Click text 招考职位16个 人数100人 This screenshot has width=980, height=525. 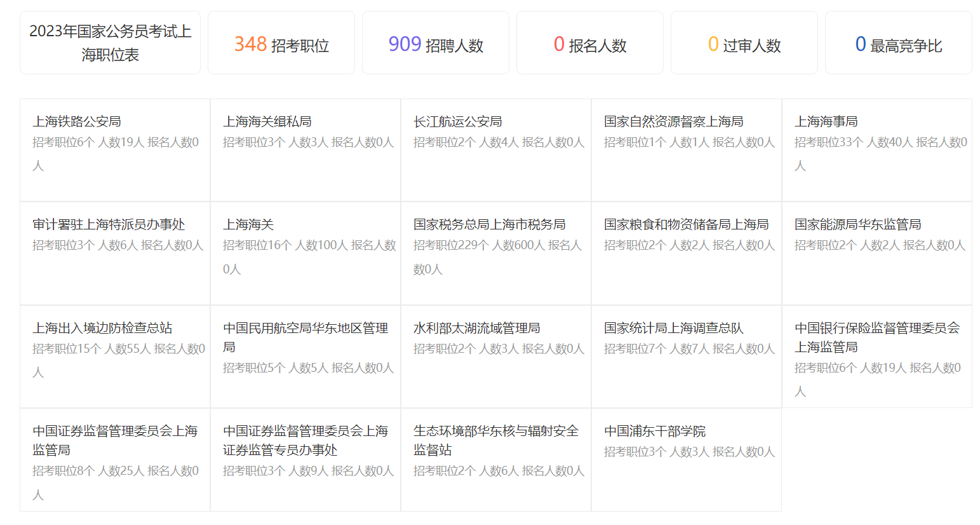coord(285,245)
